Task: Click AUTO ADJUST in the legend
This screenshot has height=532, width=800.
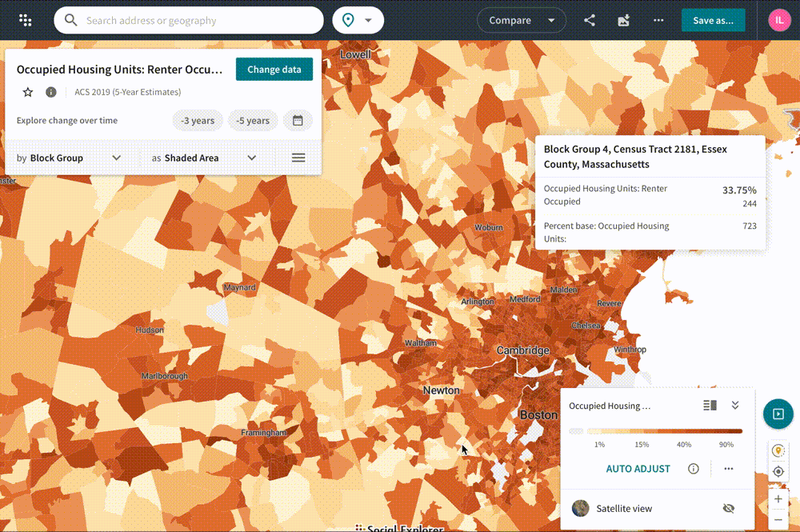Action: (x=638, y=469)
